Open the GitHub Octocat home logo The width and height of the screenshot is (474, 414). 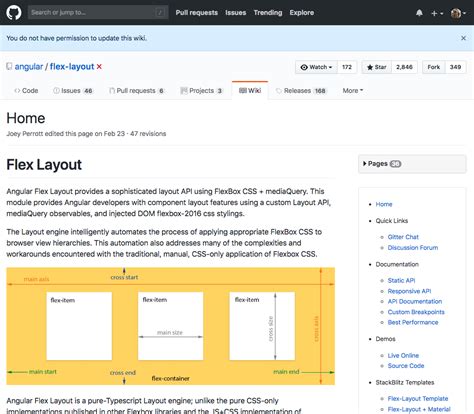click(14, 13)
